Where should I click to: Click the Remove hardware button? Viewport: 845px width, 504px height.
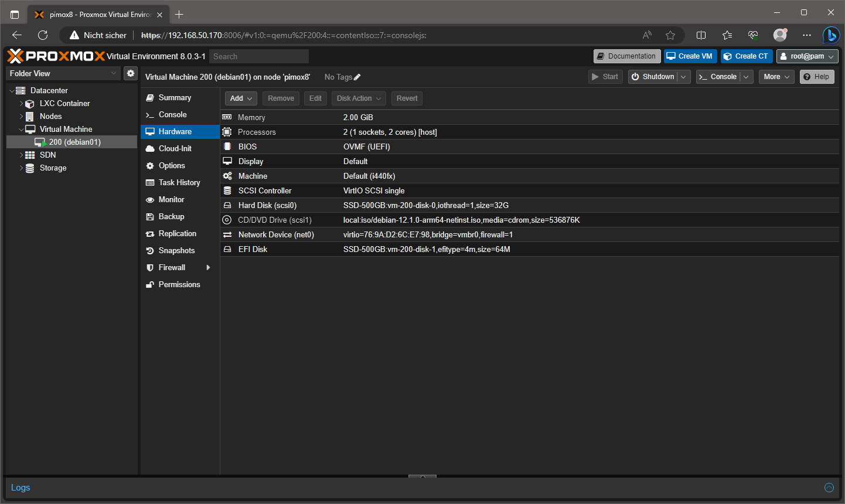pyautogui.click(x=281, y=98)
